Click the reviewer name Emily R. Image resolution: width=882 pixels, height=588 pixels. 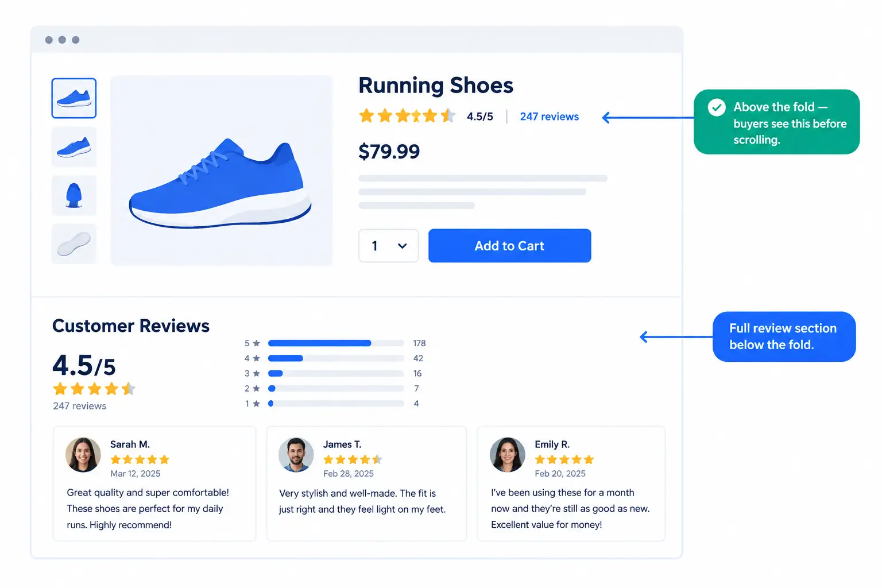click(x=552, y=444)
